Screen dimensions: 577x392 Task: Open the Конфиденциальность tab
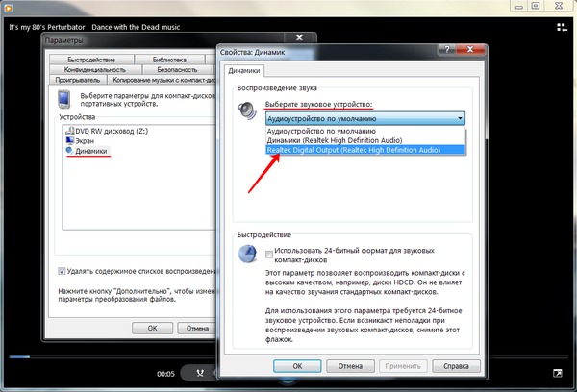95,69
